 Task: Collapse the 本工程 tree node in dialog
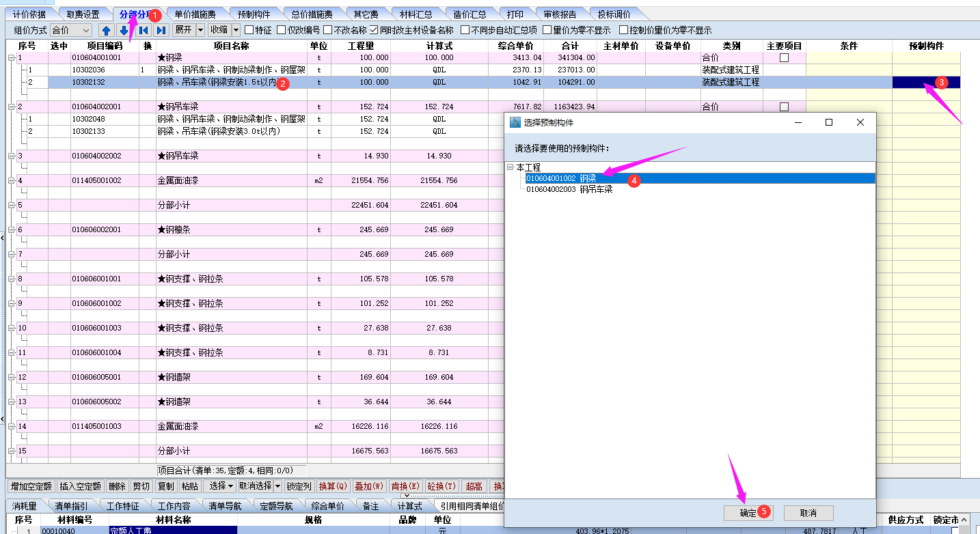pos(511,167)
